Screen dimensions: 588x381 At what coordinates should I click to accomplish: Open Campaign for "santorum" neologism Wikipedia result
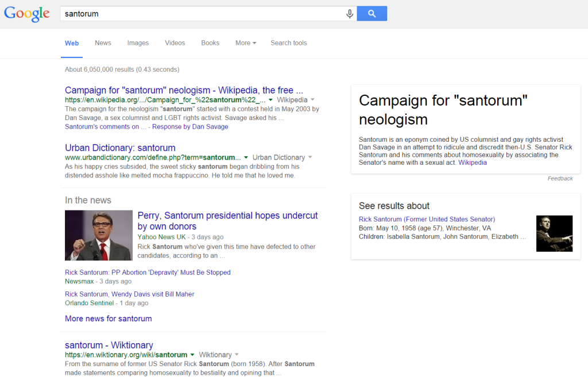pos(184,90)
